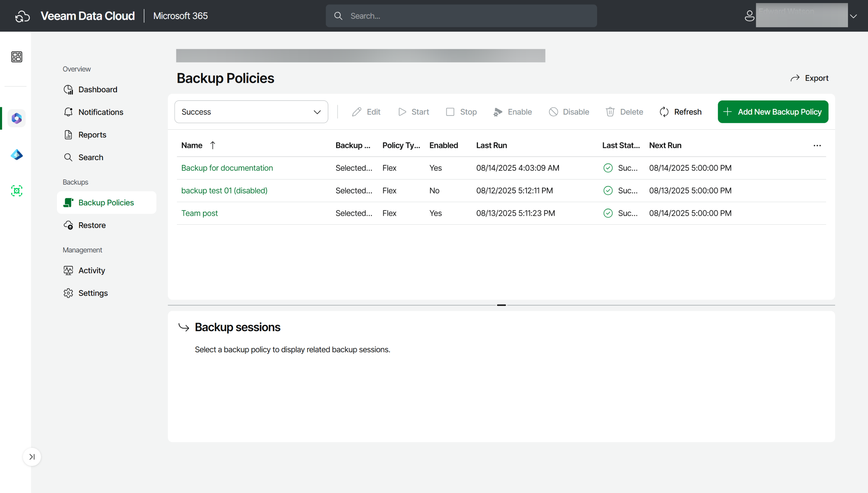Viewport: 868px width, 493px height.
Task: Expand the user account menu chevron
Action: (853, 16)
